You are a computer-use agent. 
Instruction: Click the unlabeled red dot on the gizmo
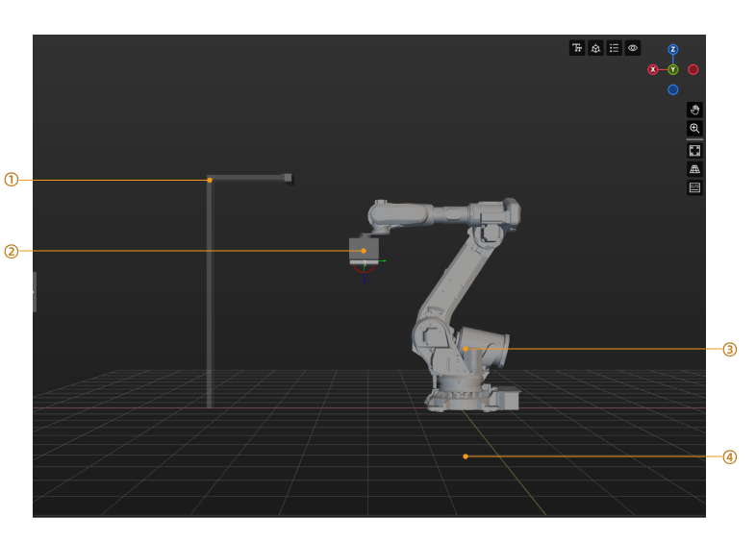[x=693, y=69]
